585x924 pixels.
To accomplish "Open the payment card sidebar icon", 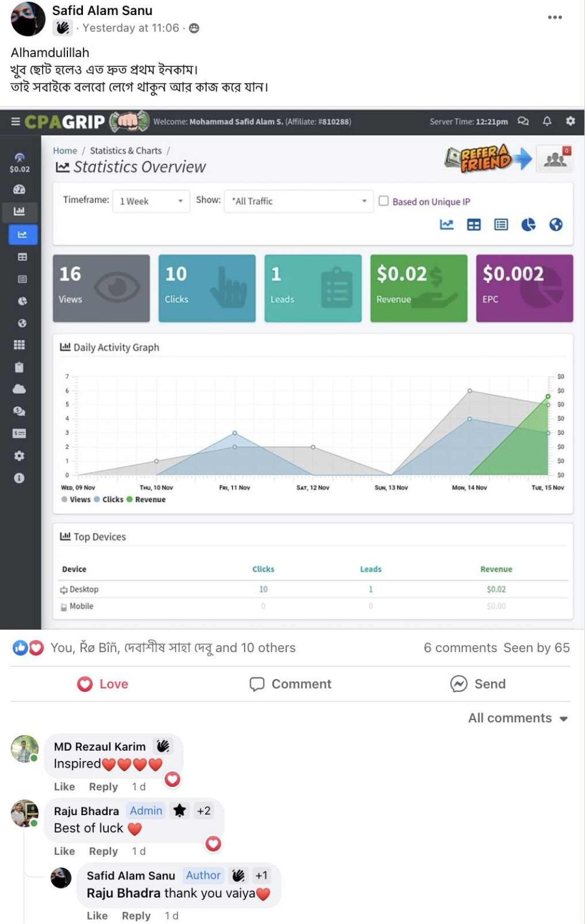I will 19,433.
